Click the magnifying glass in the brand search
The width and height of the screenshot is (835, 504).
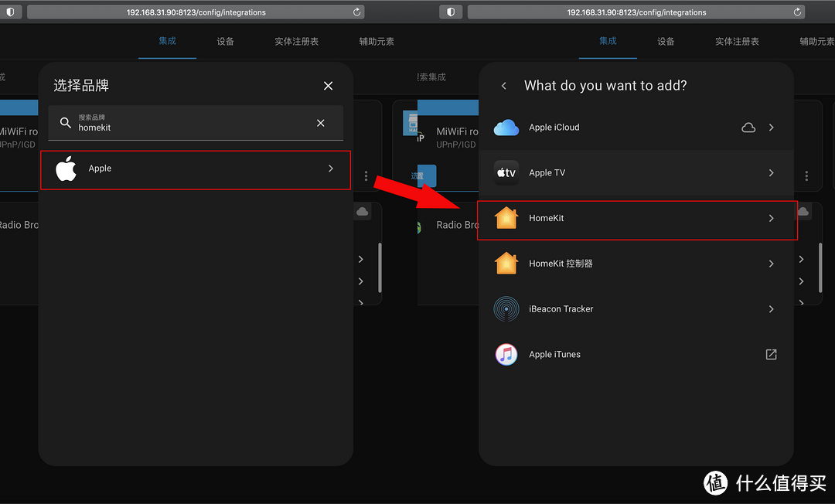click(65, 123)
